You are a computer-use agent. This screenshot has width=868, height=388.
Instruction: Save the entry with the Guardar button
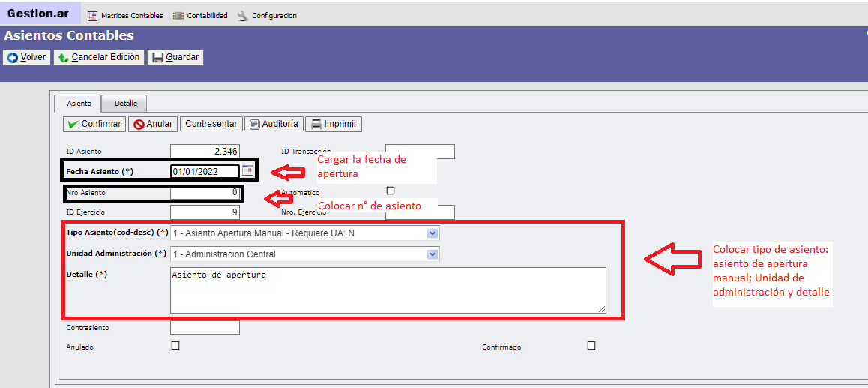pos(175,57)
